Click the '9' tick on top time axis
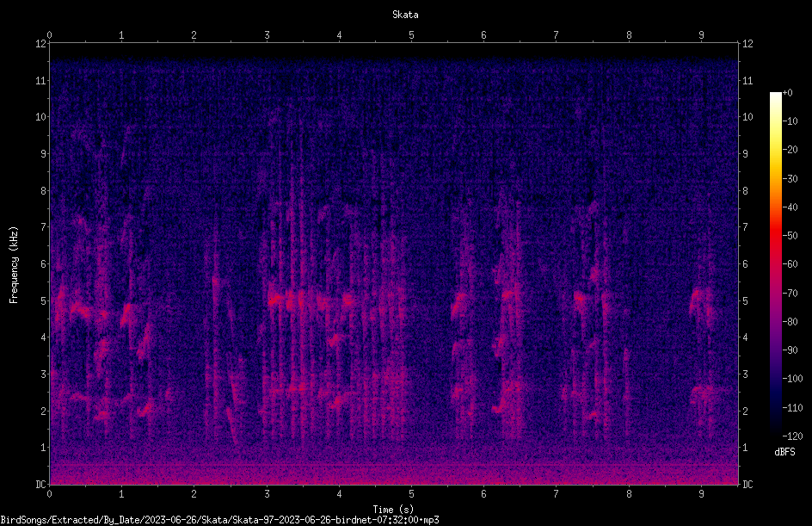The image size is (812, 526). 701,35
